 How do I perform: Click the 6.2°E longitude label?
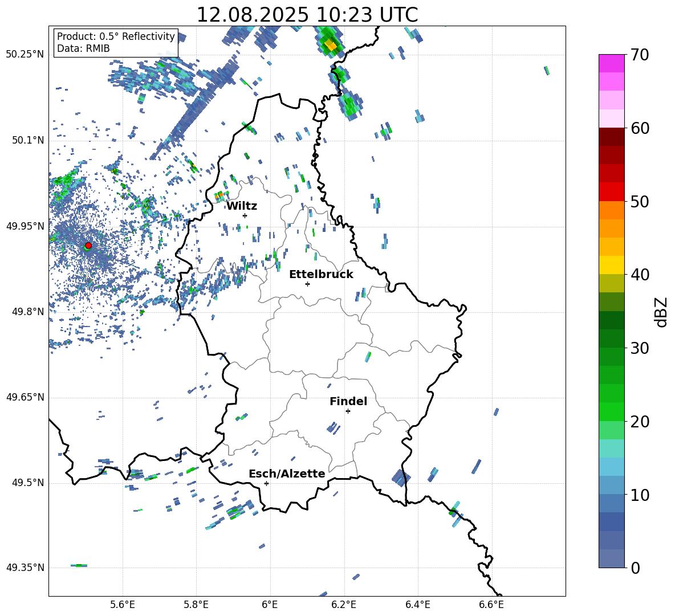(x=344, y=605)
